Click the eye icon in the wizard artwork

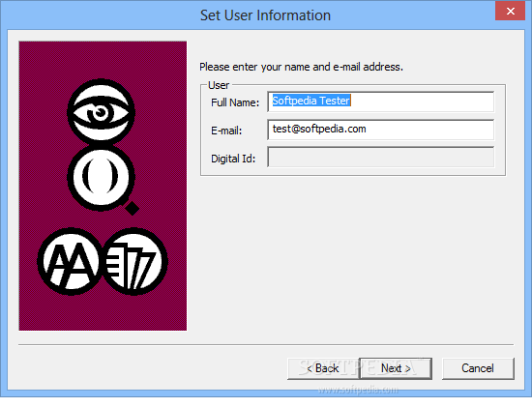point(102,112)
